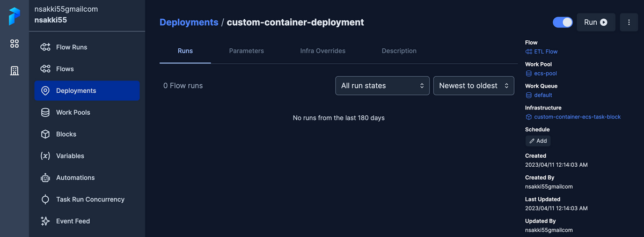Image resolution: width=644 pixels, height=237 pixels.
Task: Go to Flows page
Action: tap(65, 69)
